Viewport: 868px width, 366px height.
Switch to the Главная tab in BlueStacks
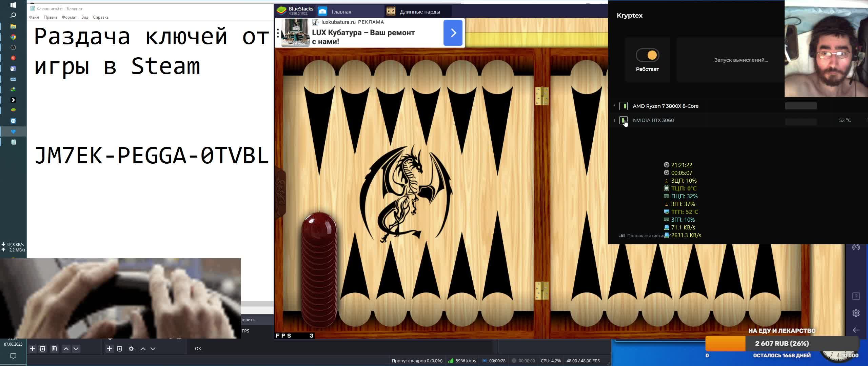[x=341, y=12]
